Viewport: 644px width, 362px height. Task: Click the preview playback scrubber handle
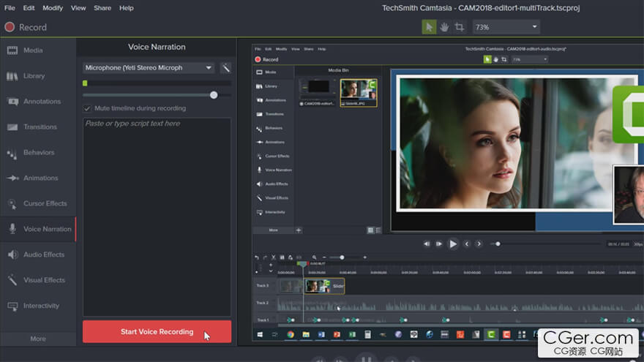click(x=498, y=244)
